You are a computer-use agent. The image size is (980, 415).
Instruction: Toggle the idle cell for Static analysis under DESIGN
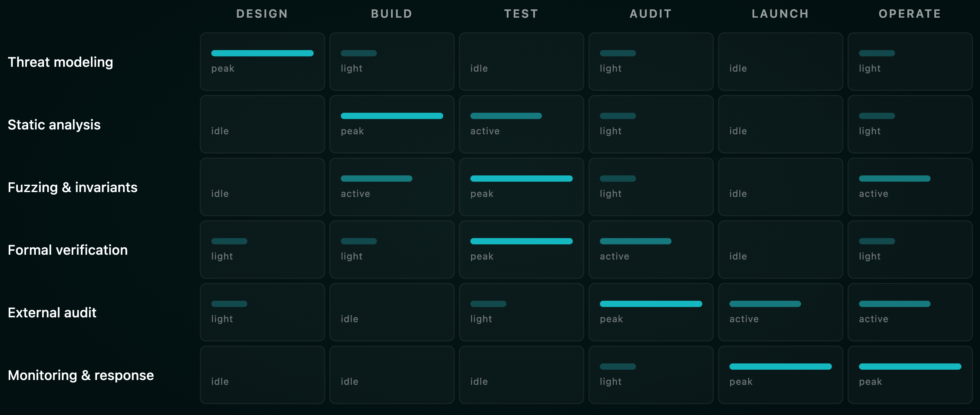262,124
